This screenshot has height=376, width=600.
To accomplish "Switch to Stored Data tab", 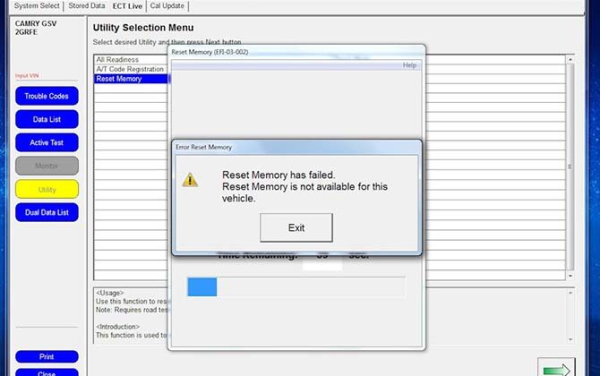I will [x=86, y=6].
